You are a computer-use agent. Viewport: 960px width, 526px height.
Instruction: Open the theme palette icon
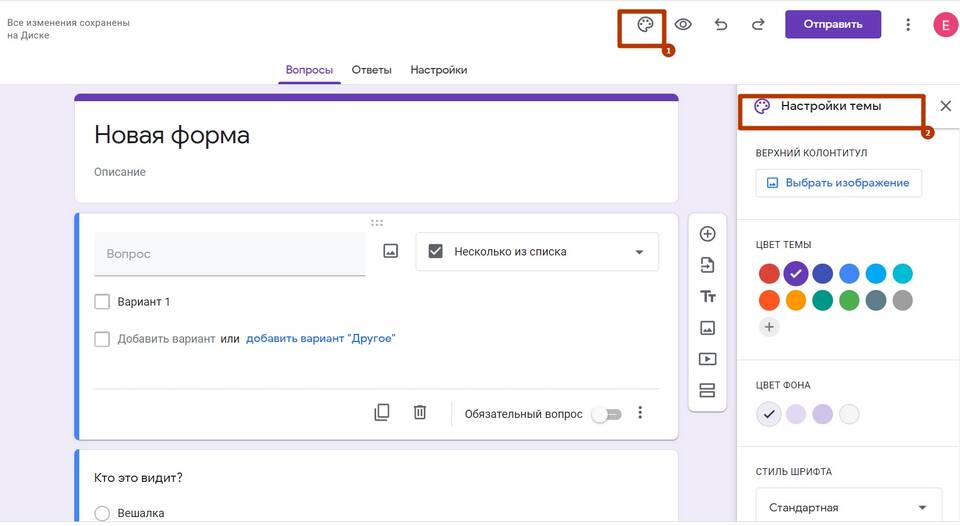(x=645, y=24)
